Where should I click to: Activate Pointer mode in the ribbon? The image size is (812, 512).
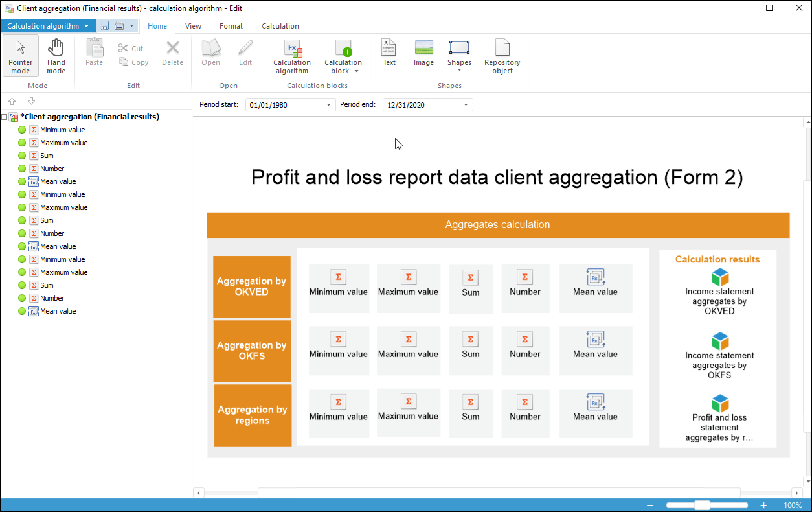click(21, 56)
